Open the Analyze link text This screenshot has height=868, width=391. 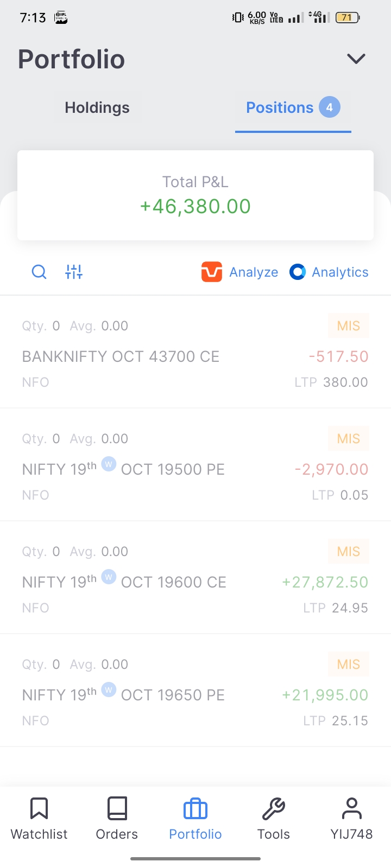(254, 272)
